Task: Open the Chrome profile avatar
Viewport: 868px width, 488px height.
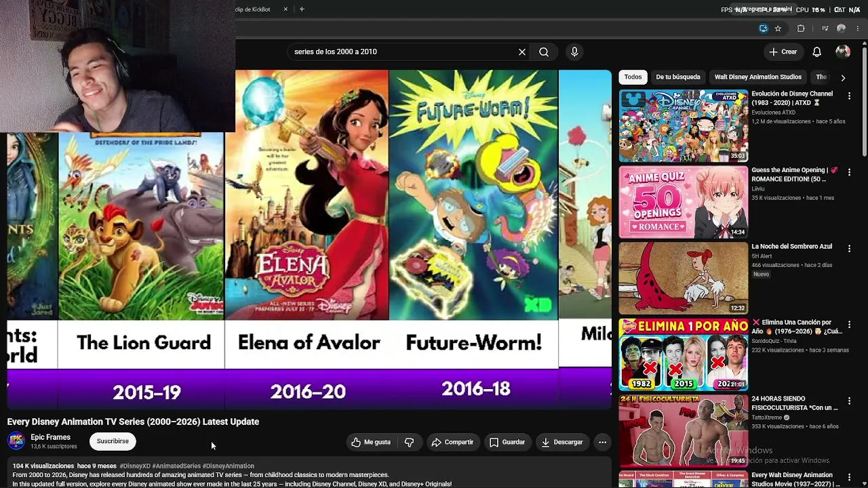Action: tap(842, 28)
